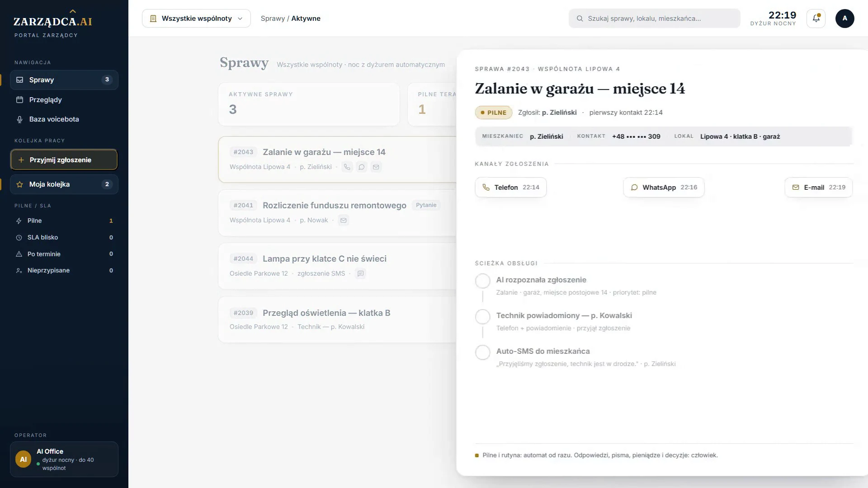Click the SLA blisko clock icon
Viewport: 868px width, 488px height.
point(19,238)
